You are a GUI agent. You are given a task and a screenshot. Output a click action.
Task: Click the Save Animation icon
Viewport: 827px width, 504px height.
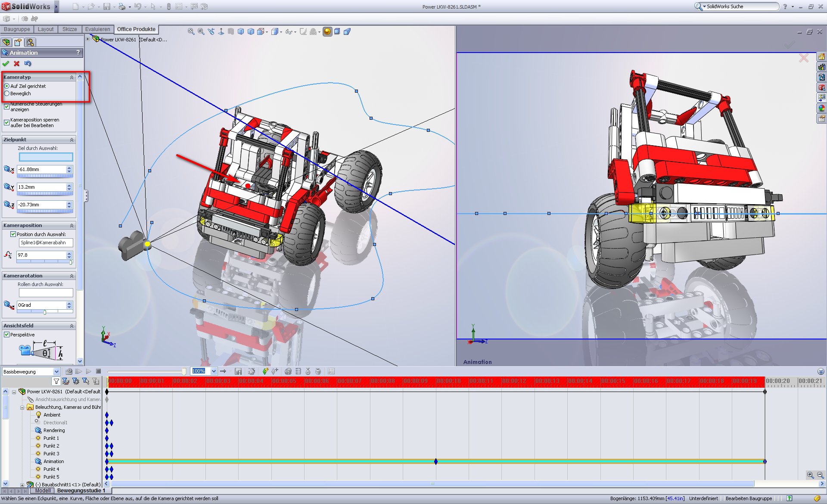(x=238, y=371)
